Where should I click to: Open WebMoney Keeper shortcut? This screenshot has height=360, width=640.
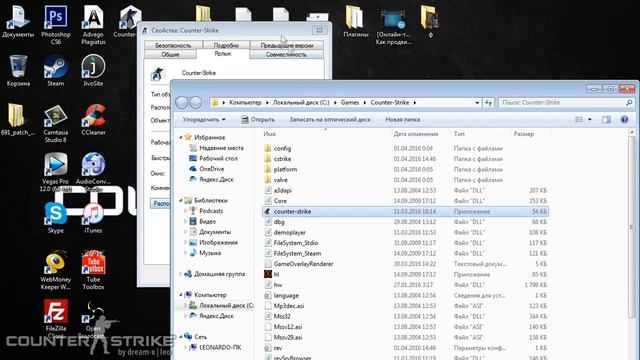(56, 269)
